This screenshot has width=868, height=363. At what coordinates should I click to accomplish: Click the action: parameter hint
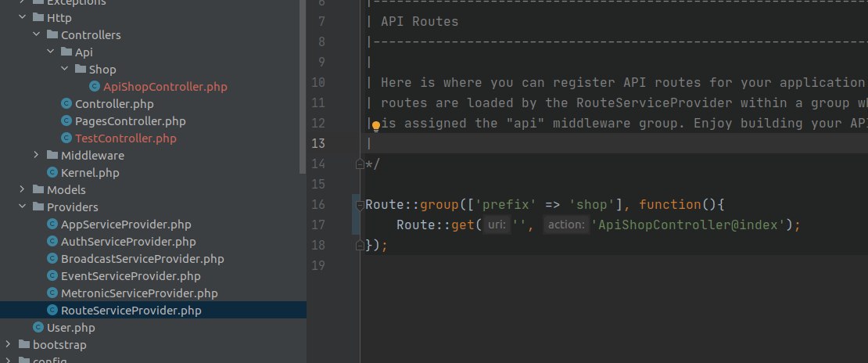pyautogui.click(x=566, y=225)
